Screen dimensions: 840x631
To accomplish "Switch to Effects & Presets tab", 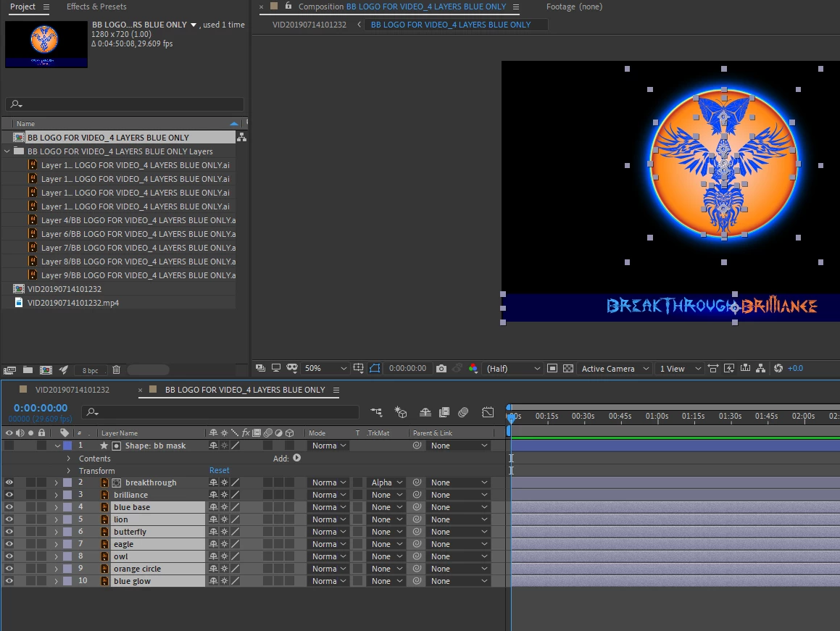I will (x=96, y=7).
